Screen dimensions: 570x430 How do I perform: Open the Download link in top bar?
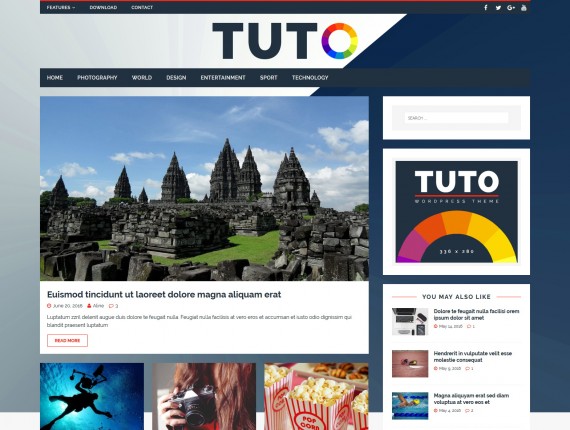pyautogui.click(x=103, y=8)
